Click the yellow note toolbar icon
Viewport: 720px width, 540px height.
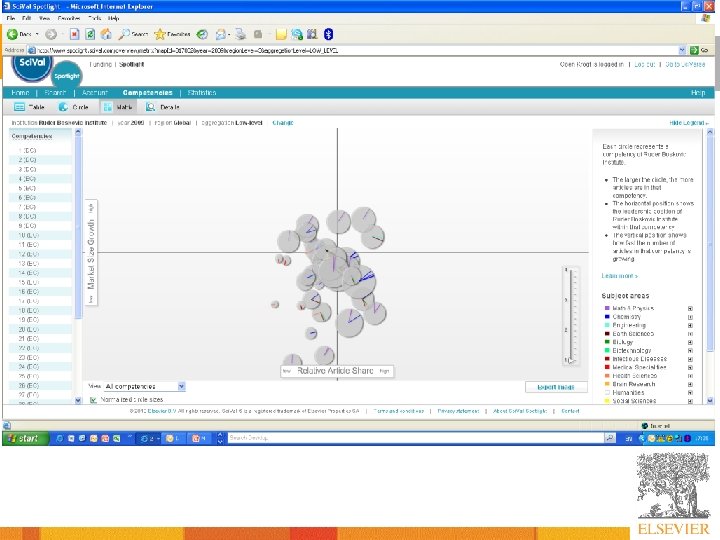281,34
